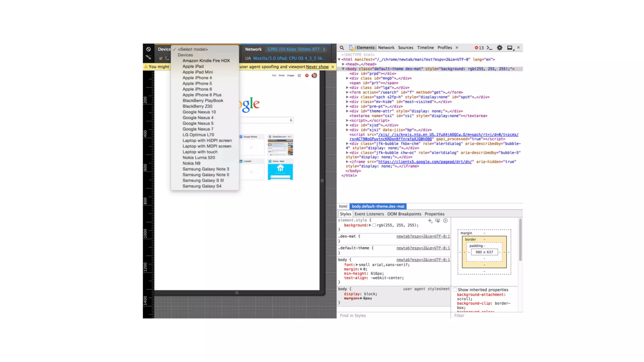644x362 pixels.
Task: Switch to DOM Breakpoints tab
Action: click(404, 214)
